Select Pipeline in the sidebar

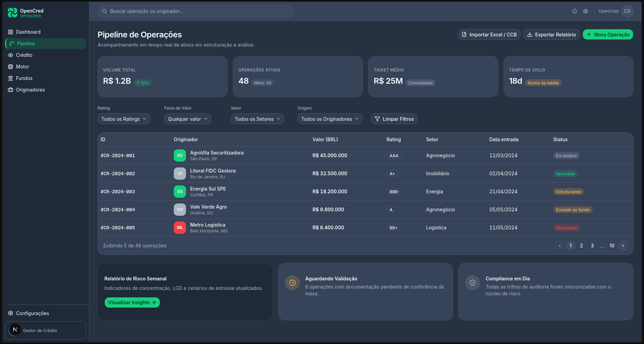pyautogui.click(x=46, y=44)
